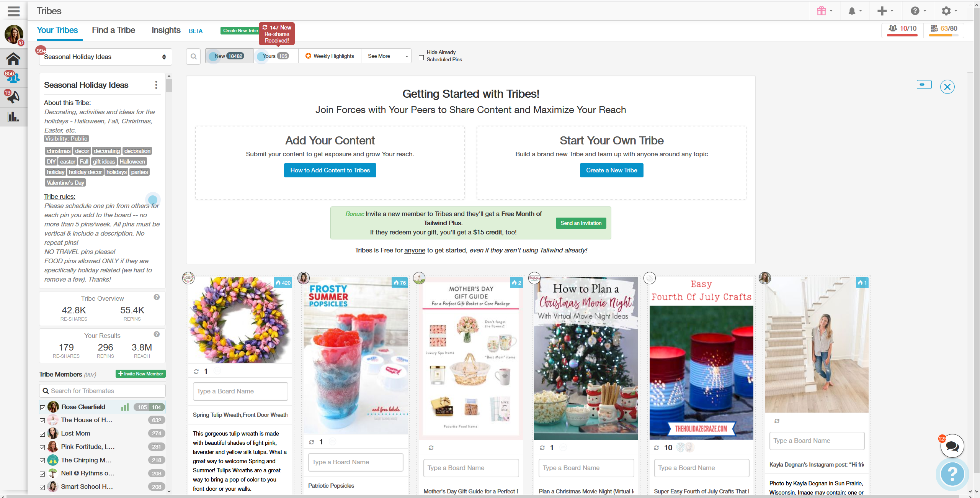Image resolution: width=980 pixels, height=498 pixels.
Task: Click Create a New Tribe button
Action: coord(611,170)
